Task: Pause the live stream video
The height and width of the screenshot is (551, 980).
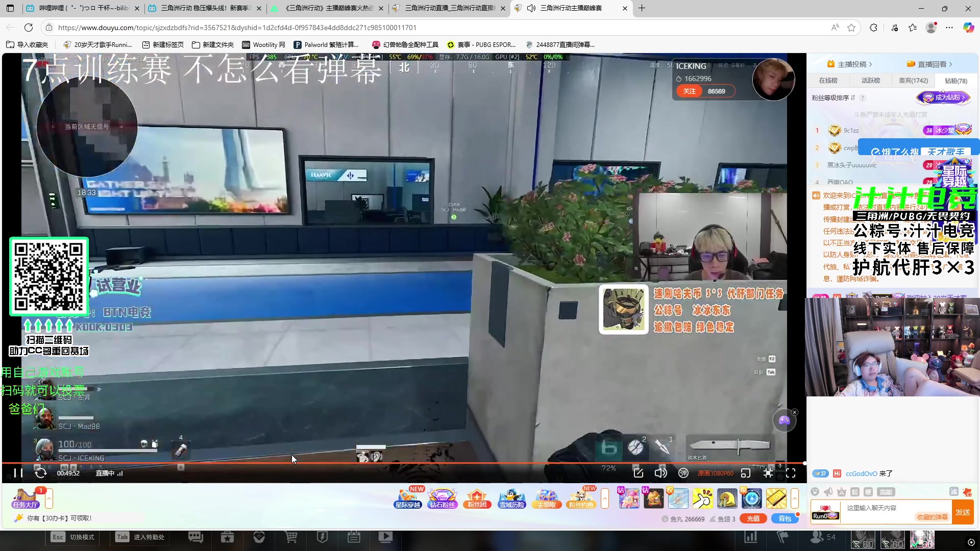Action: click(x=18, y=473)
